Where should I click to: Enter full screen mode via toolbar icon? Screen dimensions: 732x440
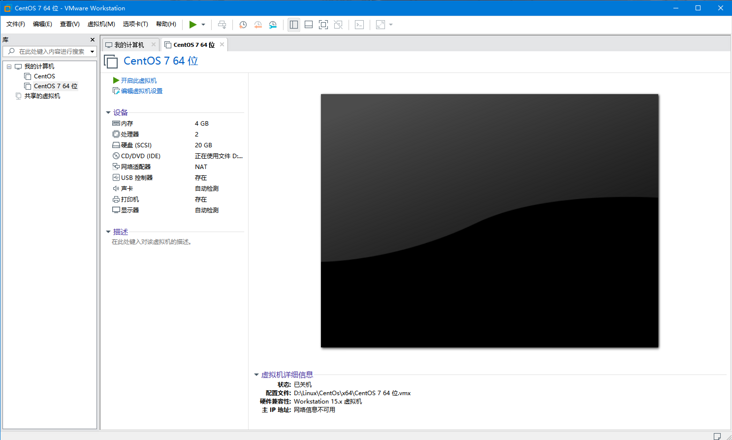323,24
